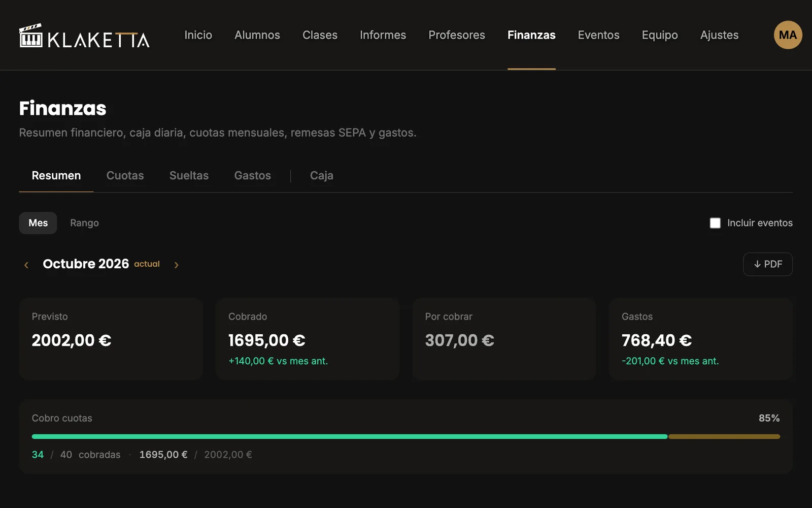Download the PDF report
812x508 pixels.
pos(767,264)
